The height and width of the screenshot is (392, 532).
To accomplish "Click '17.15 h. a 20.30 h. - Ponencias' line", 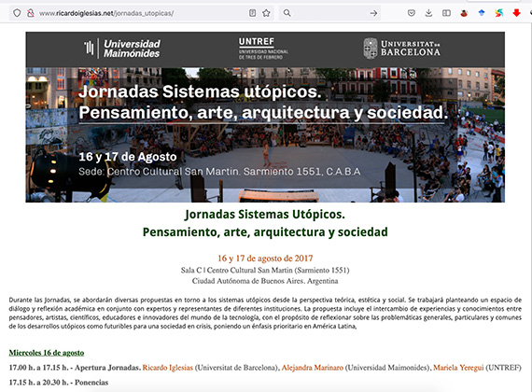I will [59, 383].
